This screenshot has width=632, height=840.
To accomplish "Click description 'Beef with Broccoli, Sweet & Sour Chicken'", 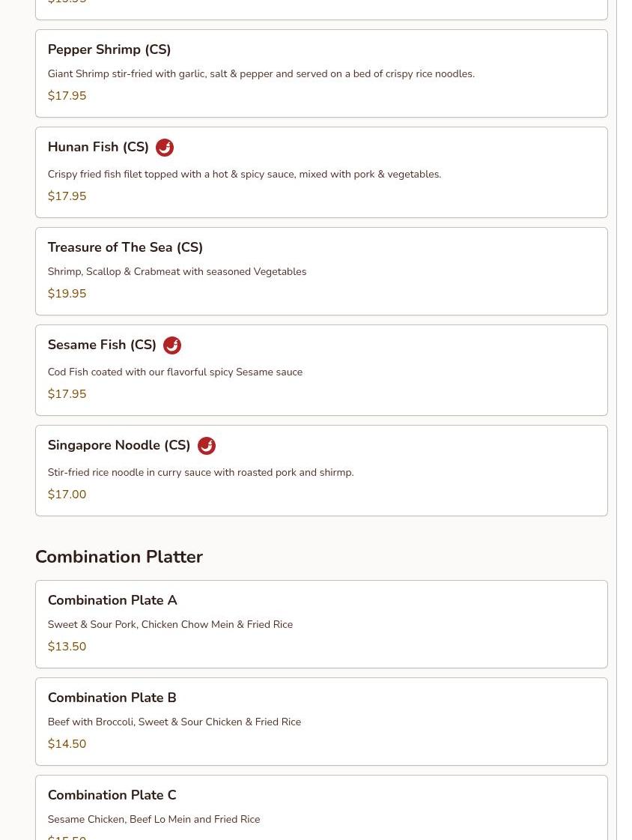I will point(174,722).
